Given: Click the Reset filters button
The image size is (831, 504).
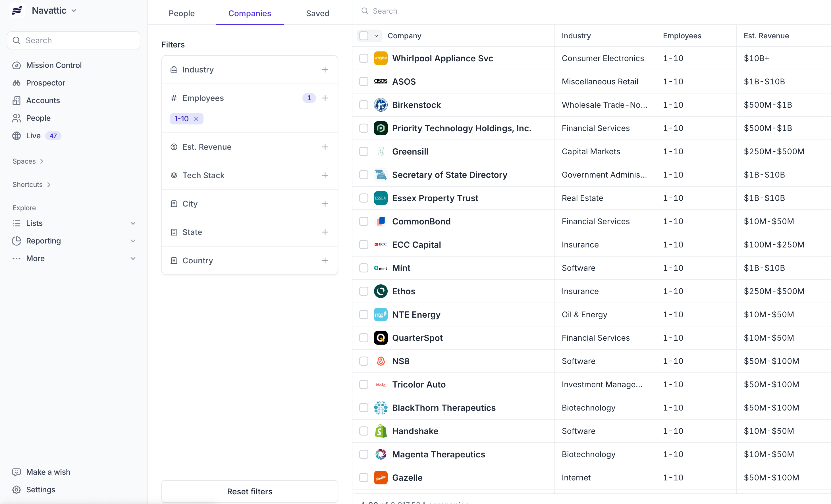Looking at the screenshot, I should point(250,491).
